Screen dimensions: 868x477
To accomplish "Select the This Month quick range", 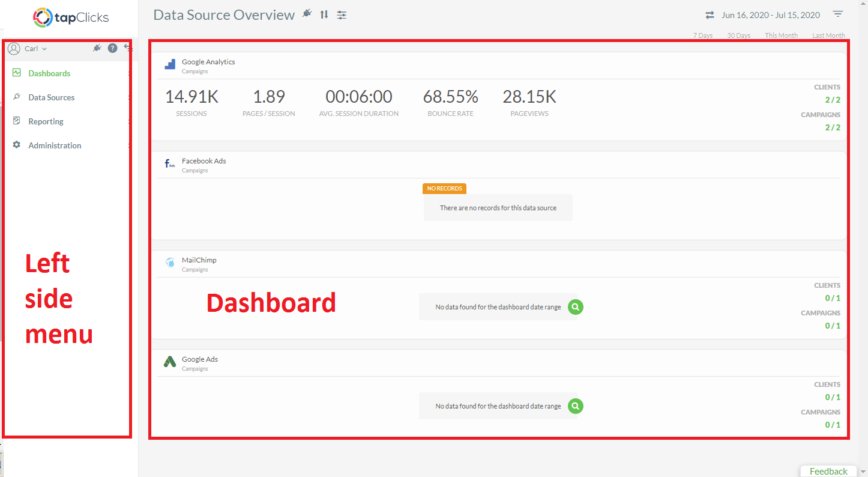I will click(782, 35).
